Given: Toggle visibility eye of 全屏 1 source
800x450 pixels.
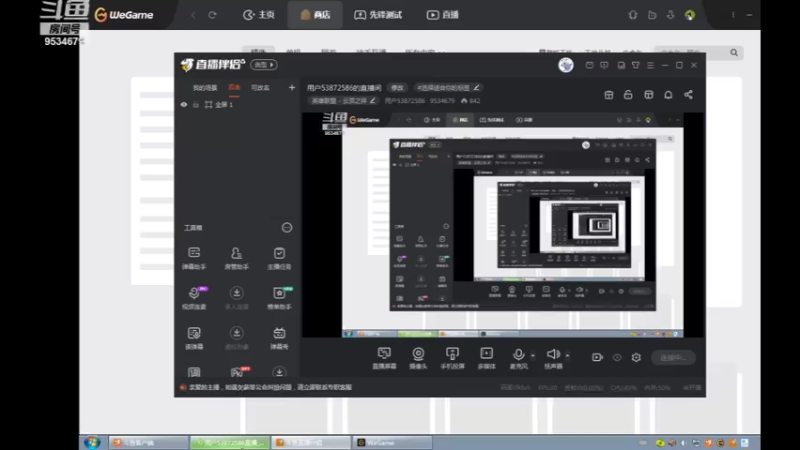Looking at the screenshot, I should pyautogui.click(x=184, y=105).
